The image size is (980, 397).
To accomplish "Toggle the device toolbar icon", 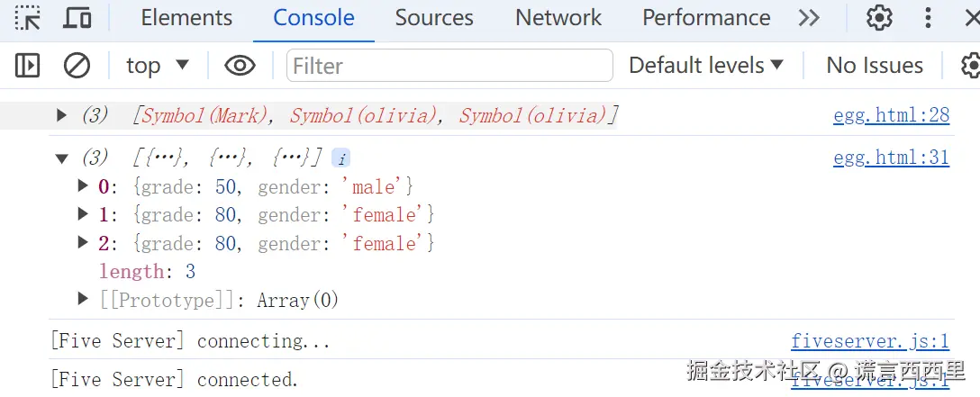I will pos(77,17).
